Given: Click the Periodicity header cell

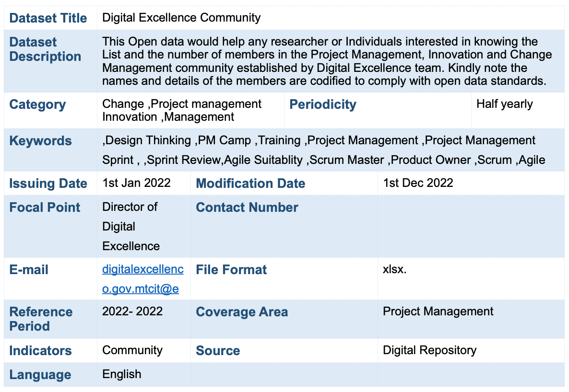Looking at the screenshot, I should (x=323, y=104).
